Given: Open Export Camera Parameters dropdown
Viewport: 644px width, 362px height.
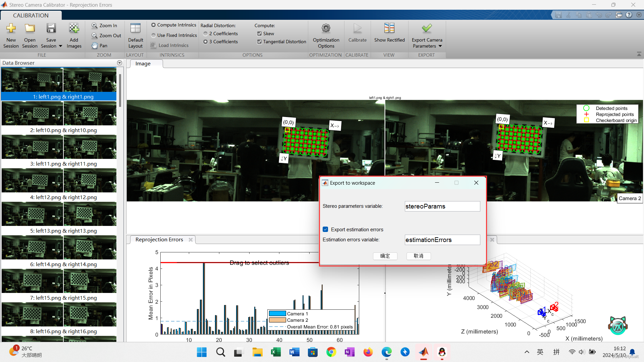Looking at the screenshot, I should point(440,46).
